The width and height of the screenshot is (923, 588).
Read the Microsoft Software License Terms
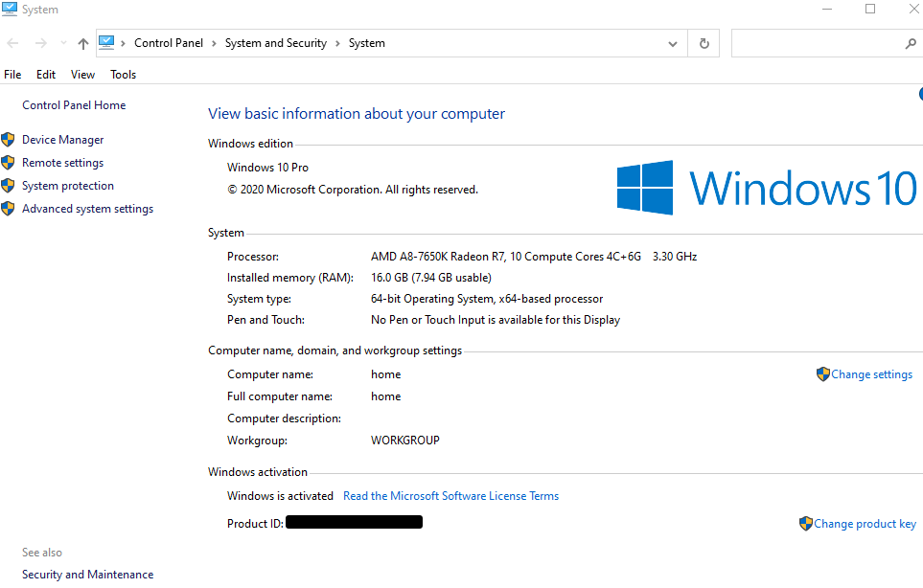pyautogui.click(x=450, y=496)
